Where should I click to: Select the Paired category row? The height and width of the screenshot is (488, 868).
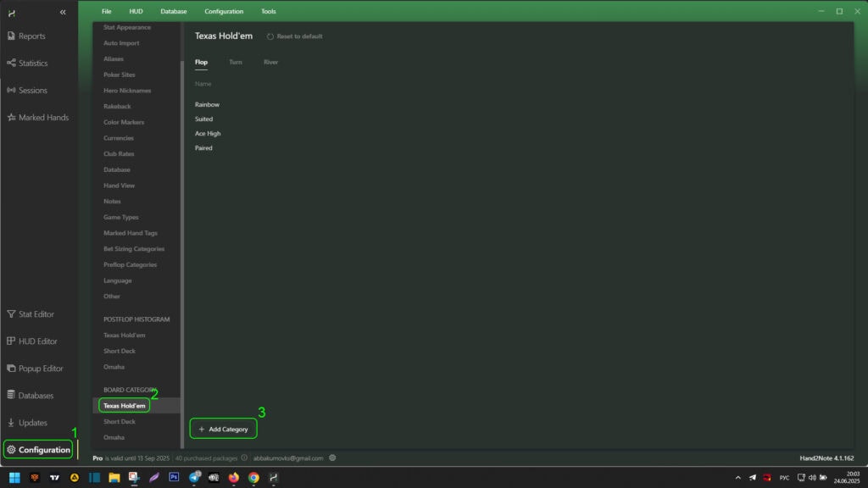pos(203,147)
